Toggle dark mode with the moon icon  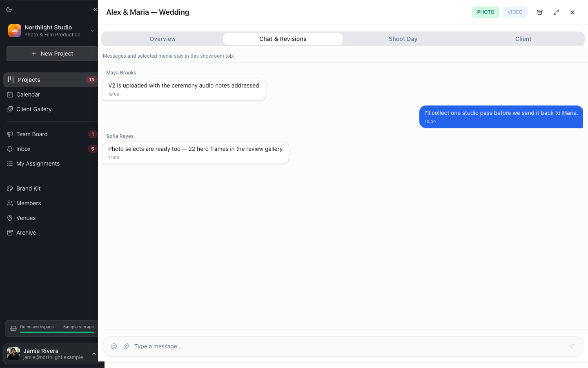[9, 9]
